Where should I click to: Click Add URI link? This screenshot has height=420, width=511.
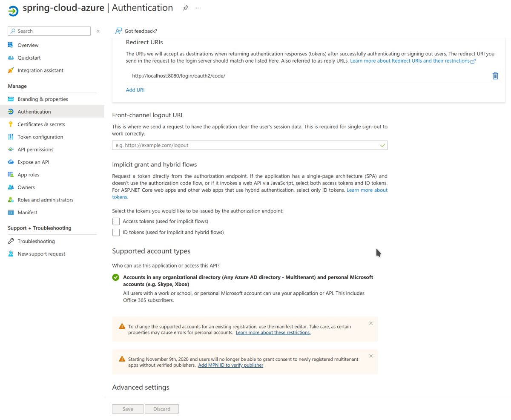(135, 90)
